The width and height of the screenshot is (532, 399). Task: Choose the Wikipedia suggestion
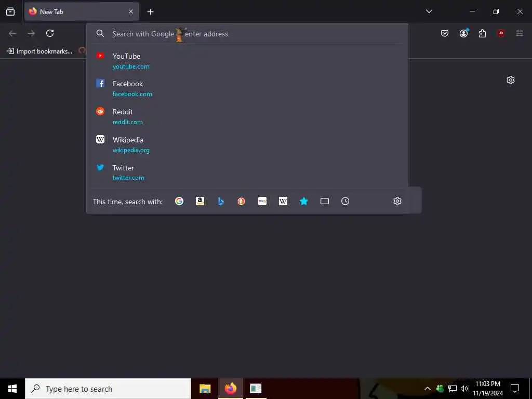click(x=247, y=144)
